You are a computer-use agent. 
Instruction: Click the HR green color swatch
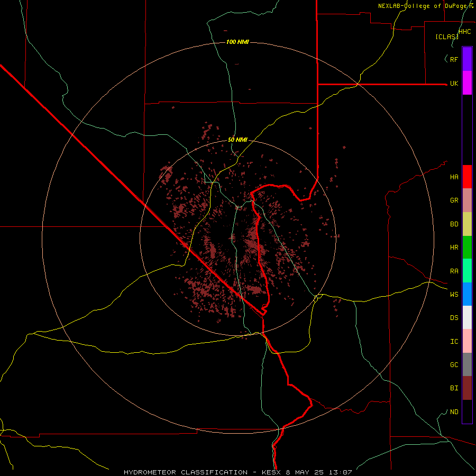coord(467,248)
